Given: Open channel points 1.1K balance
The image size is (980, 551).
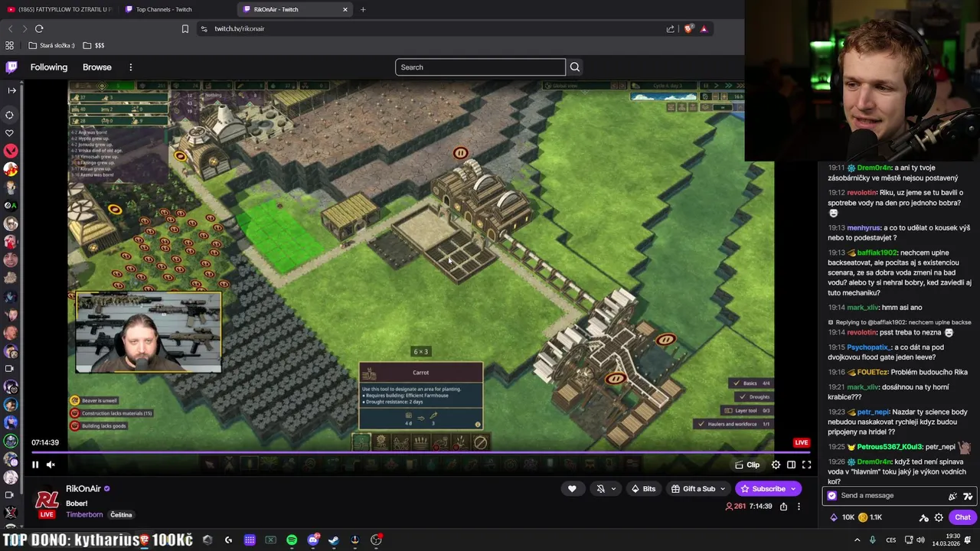Looking at the screenshot, I should [x=871, y=517].
